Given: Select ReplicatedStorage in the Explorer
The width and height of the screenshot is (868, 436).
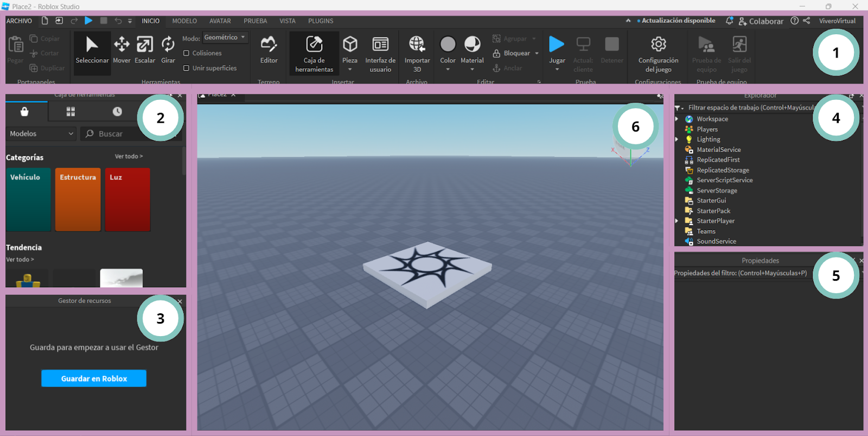Looking at the screenshot, I should tap(723, 170).
